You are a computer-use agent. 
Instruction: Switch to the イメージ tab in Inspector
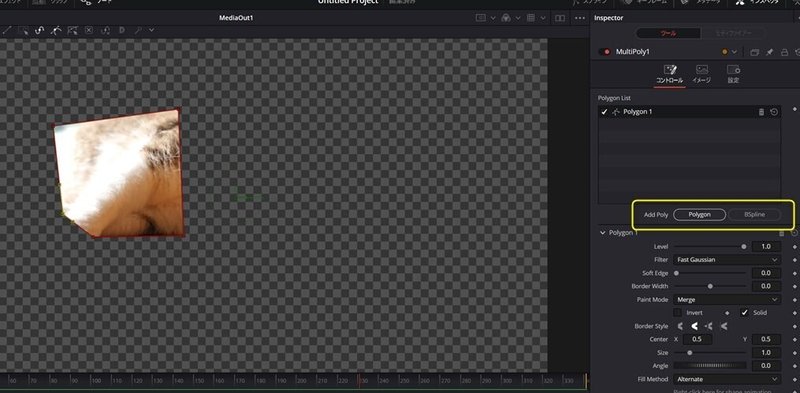tap(702, 74)
